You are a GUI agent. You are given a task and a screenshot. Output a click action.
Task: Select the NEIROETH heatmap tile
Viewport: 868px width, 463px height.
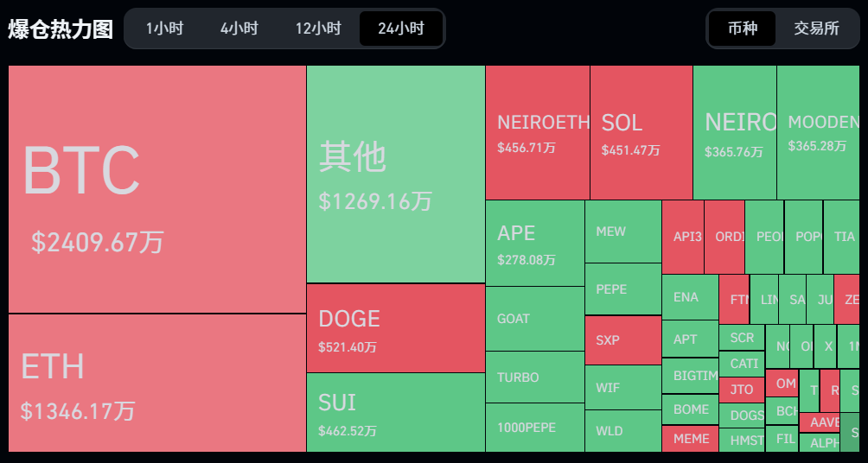pos(537,132)
